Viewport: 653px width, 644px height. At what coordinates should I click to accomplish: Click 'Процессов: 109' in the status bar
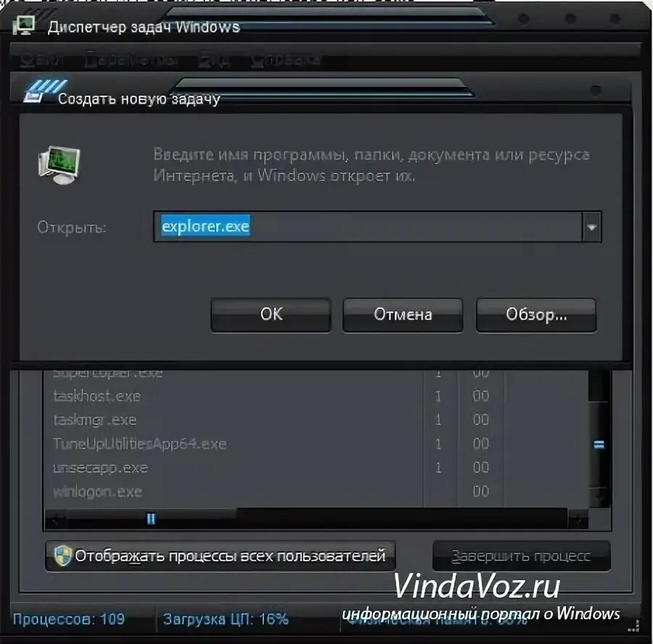[69, 619]
